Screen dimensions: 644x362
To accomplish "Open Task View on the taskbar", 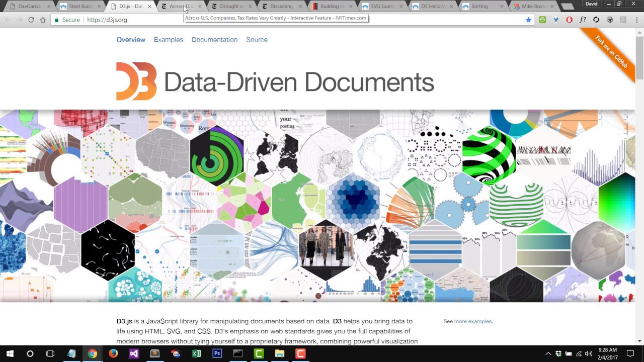I will [50, 353].
